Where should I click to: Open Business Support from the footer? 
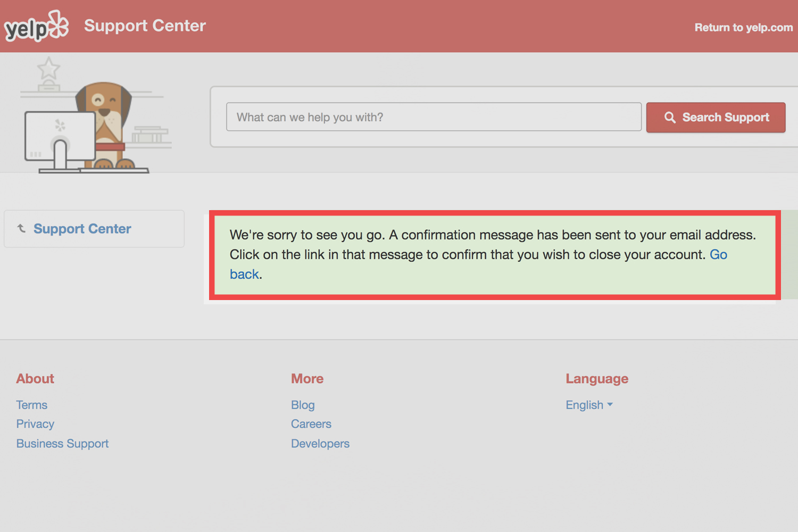(62, 443)
